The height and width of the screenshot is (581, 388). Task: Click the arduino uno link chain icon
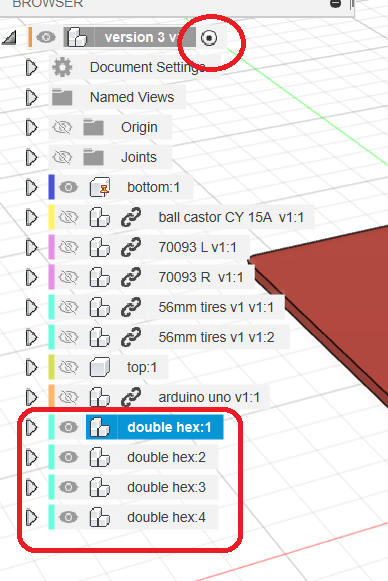131,397
